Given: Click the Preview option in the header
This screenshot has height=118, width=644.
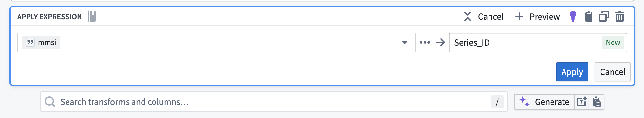Looking at the screenshot, I should tap(538, 16).
